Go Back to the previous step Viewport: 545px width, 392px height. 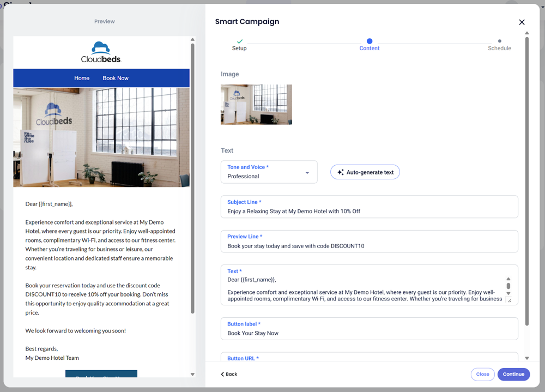pos(229,375)
